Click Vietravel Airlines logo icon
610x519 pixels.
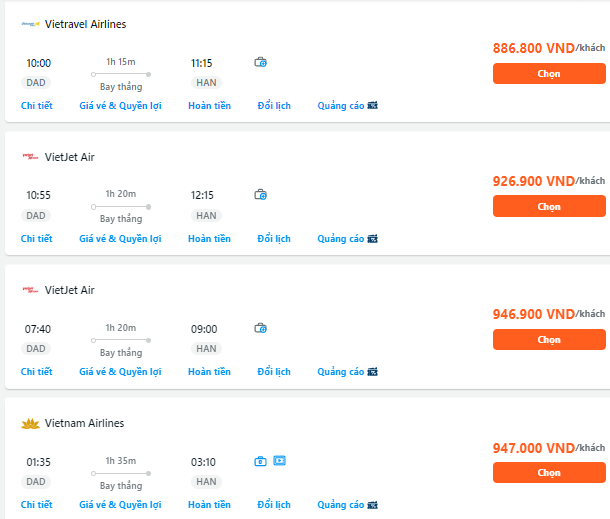(x=30, y=24)
